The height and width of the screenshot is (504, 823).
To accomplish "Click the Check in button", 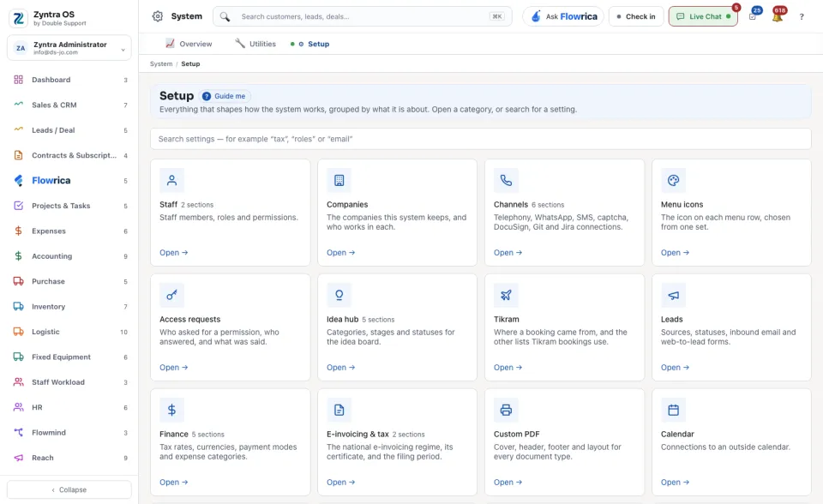I will coord(636,16).
